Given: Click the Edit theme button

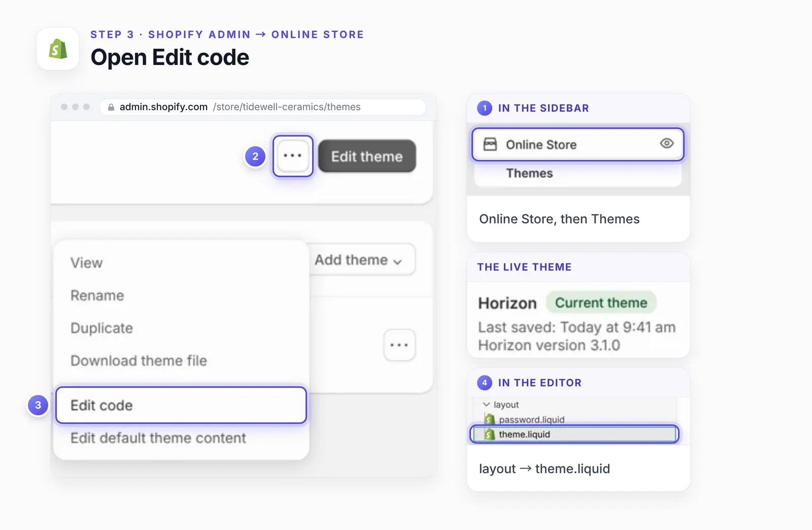Looking at the screenshot, I should point(367,156).
